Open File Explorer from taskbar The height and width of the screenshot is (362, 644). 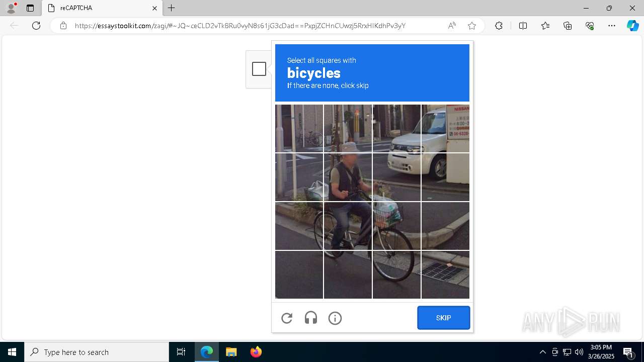click(231, 352)
